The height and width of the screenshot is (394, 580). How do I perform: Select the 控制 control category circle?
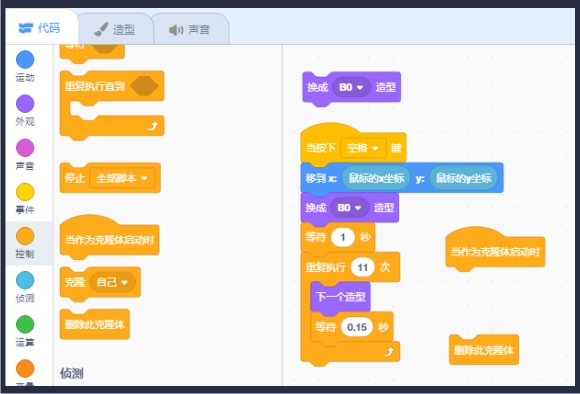25,236
